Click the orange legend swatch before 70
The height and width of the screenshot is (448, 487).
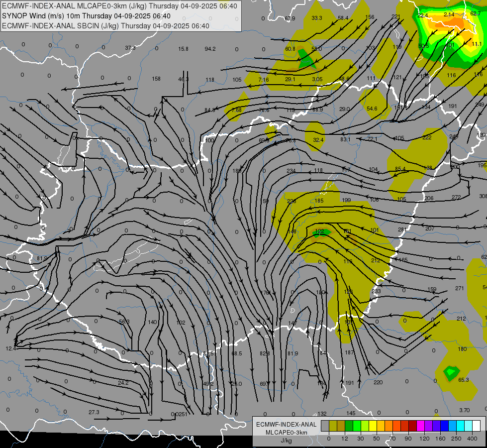pyautogui.click(x=389, y=426)
